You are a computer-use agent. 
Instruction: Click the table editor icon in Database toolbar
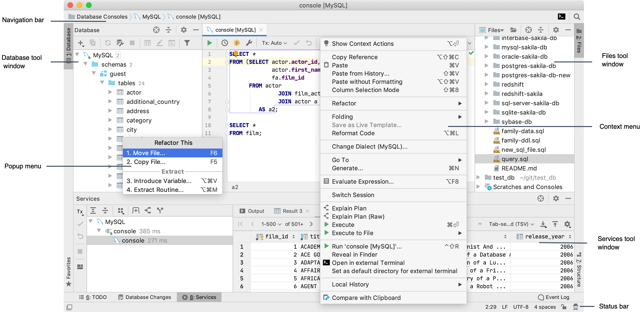[x=148, y=43]
